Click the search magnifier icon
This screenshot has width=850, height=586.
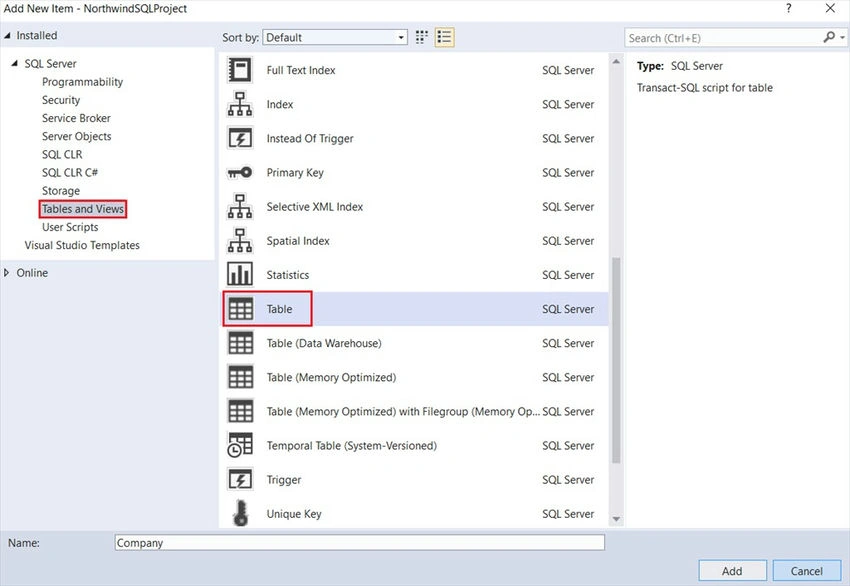tap(829, 37)
